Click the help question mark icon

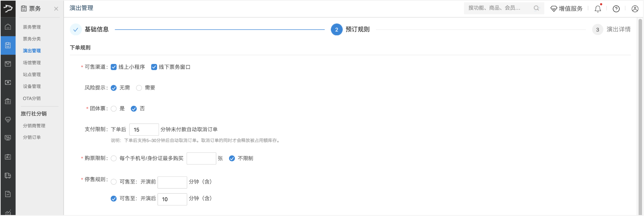click(x=616, y=9)
